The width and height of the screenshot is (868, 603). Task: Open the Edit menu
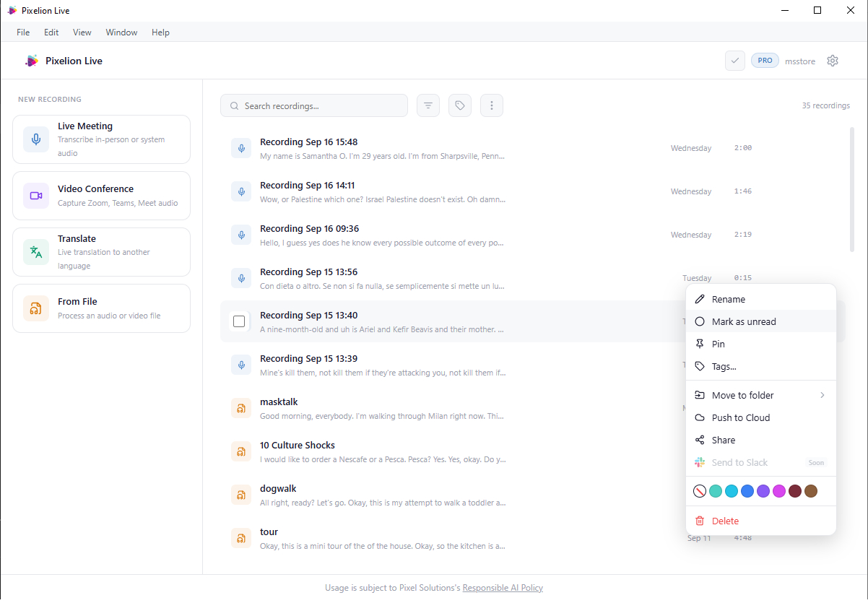[51, 32]
